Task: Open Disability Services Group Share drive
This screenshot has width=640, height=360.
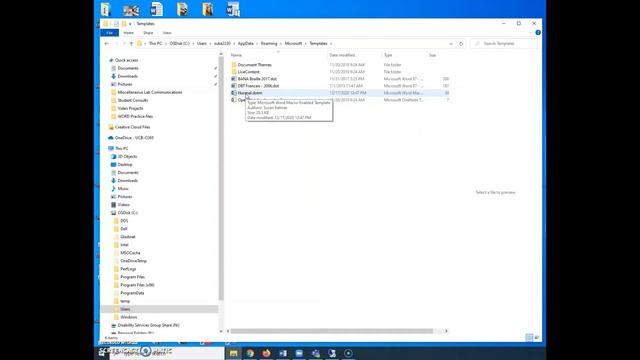Action: pos(149,325)
